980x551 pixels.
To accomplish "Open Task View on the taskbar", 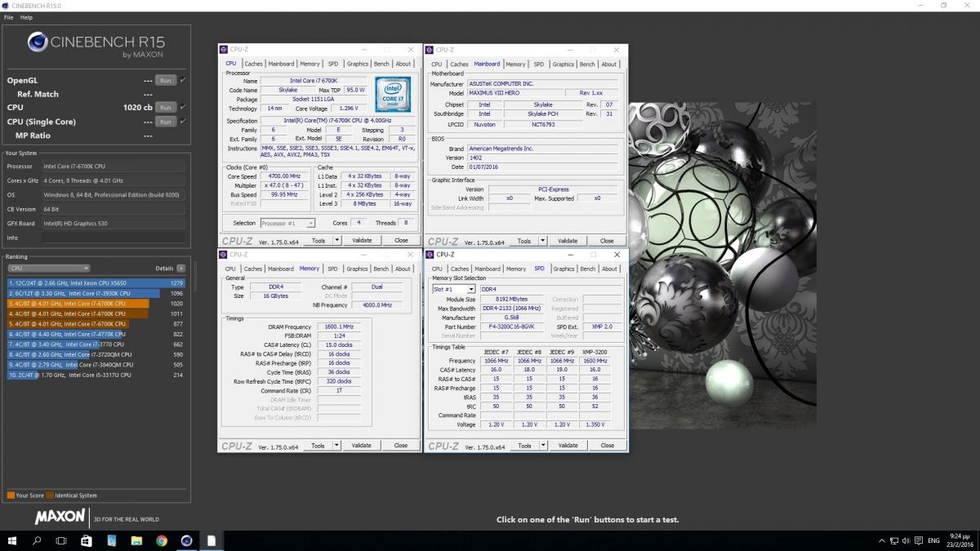I will [61, 540].
